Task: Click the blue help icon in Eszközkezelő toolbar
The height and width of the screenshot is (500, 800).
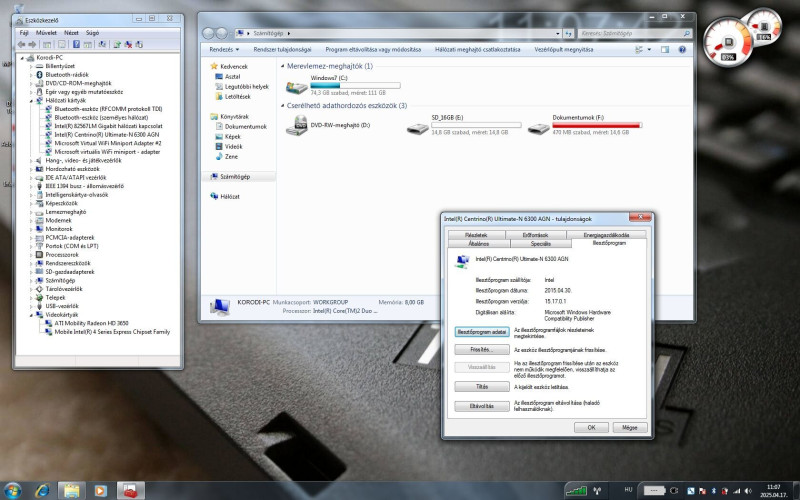Action: [x=76, y=44]
